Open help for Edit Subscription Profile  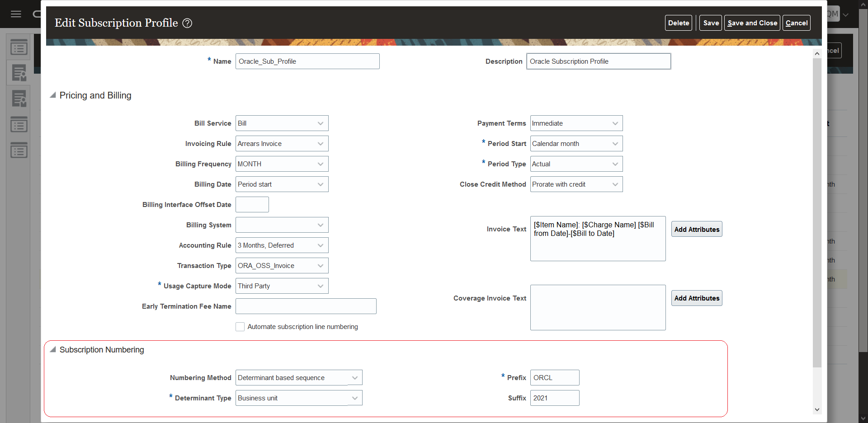click(x=187, y=23)
